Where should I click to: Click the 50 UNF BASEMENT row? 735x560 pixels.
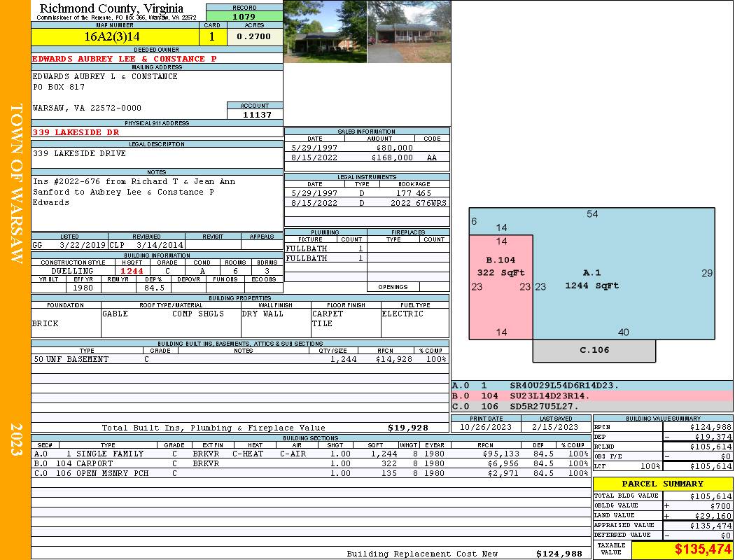[240, 359]
